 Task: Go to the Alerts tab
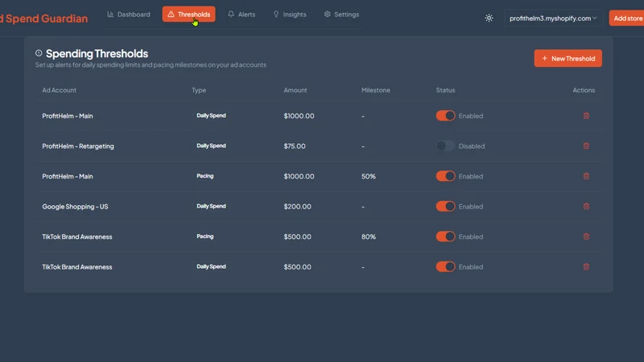click(x=242, y=14)
